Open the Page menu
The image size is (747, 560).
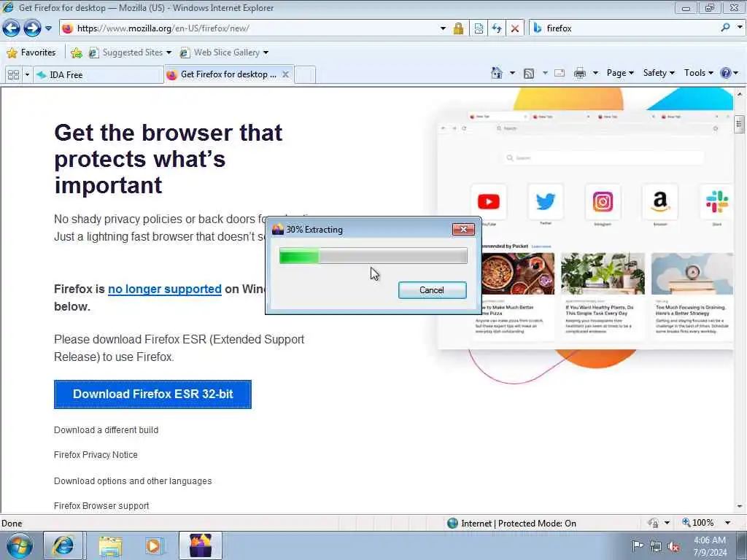[620, 73]
